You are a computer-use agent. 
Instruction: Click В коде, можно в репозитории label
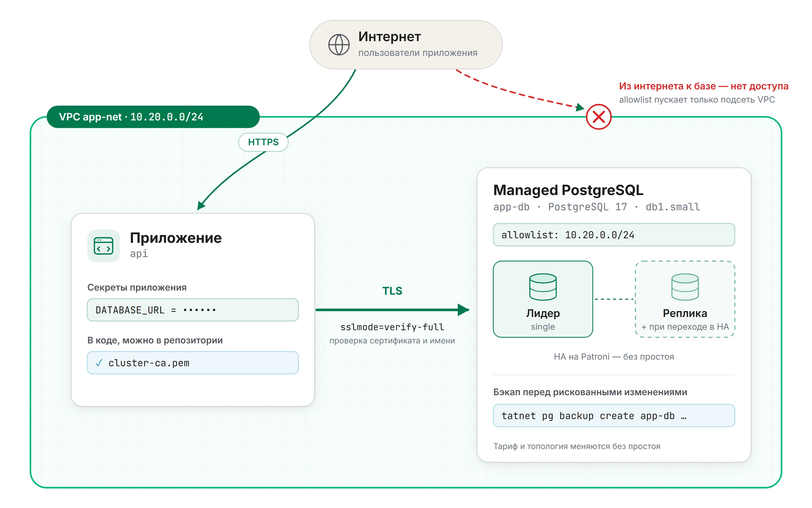click(x=155, y=340)
